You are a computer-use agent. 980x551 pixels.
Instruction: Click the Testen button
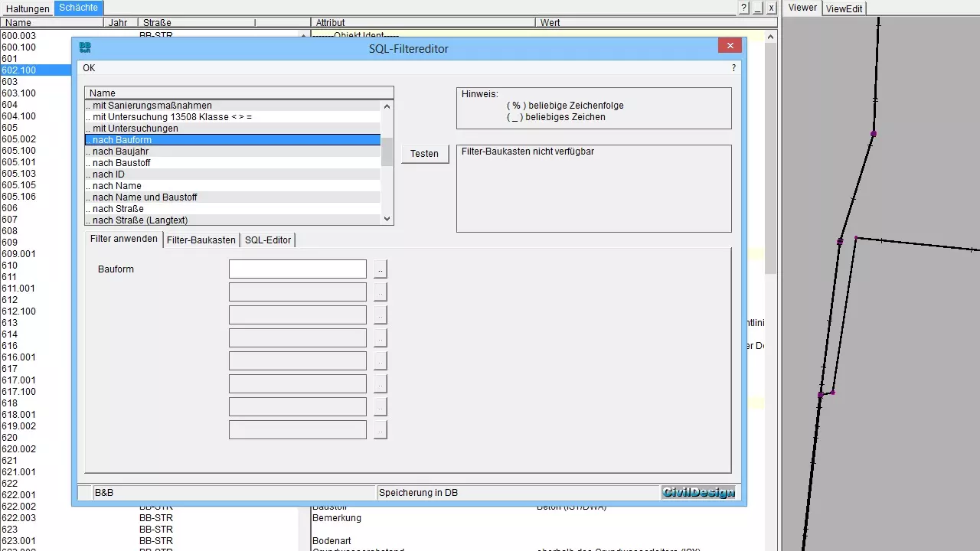tap(425, 154)
